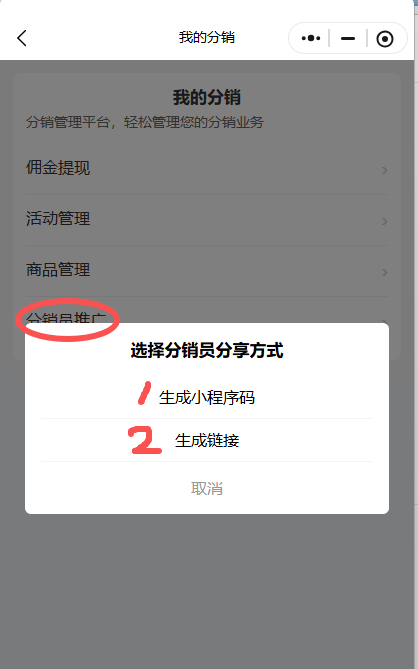The height and width of the screenshot is (669, 418).
Task: Tap the minimize dash icon in capsule
Action: (348, 38)
